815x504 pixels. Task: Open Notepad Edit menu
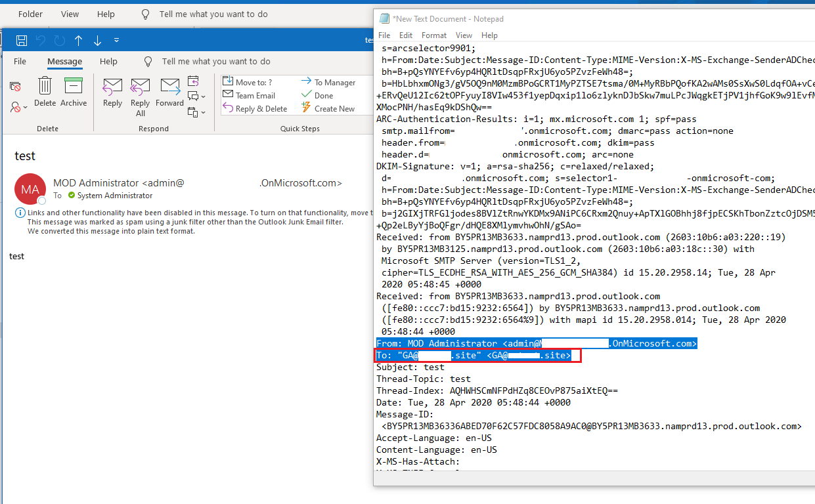[x=406, y=35]
